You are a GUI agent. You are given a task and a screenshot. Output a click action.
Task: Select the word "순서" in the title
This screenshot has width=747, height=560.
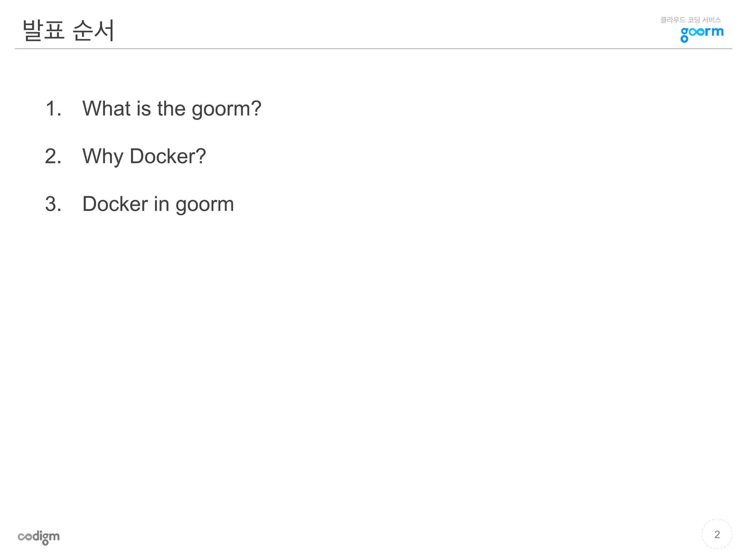[x=94, y=30]
